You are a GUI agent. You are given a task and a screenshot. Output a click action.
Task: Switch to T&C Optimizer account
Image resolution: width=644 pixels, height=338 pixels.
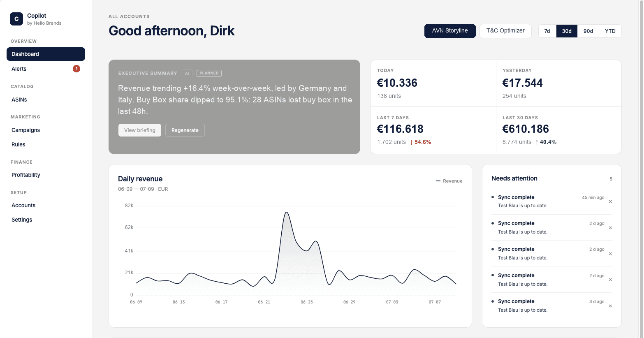pyautogui.click(x=505, y=31)
